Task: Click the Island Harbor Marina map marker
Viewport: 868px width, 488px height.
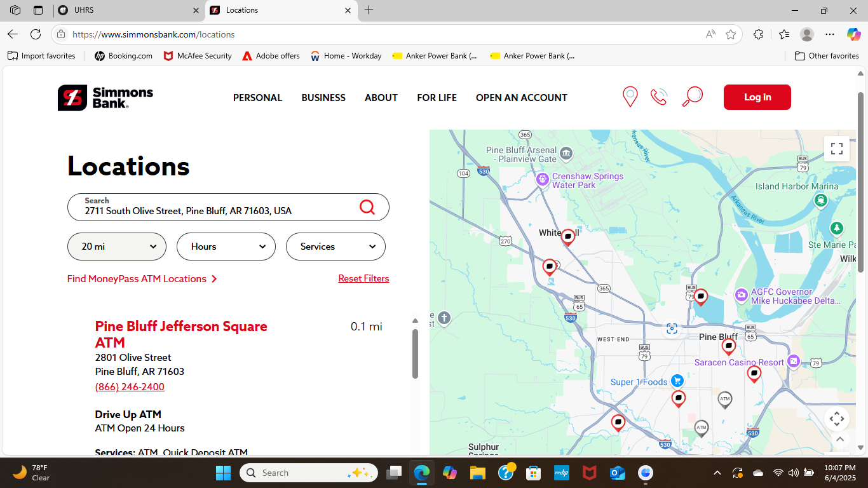Action: [820, 201]
